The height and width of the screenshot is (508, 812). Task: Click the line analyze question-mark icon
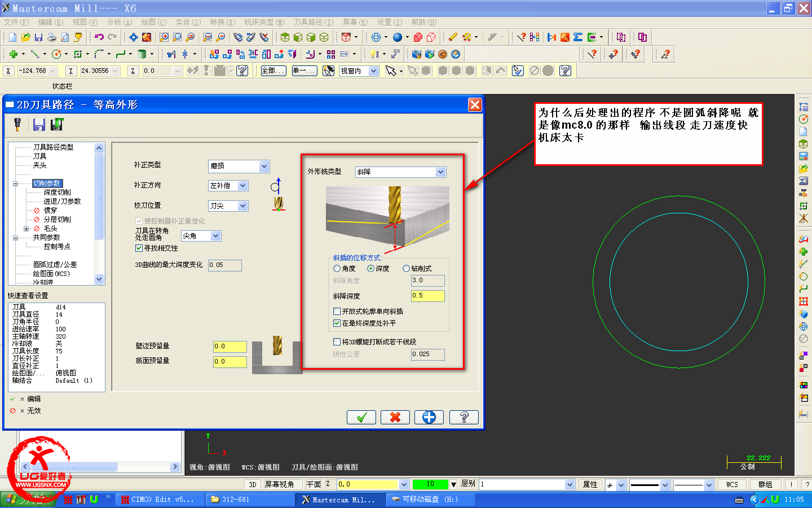(x=522, y=37)
